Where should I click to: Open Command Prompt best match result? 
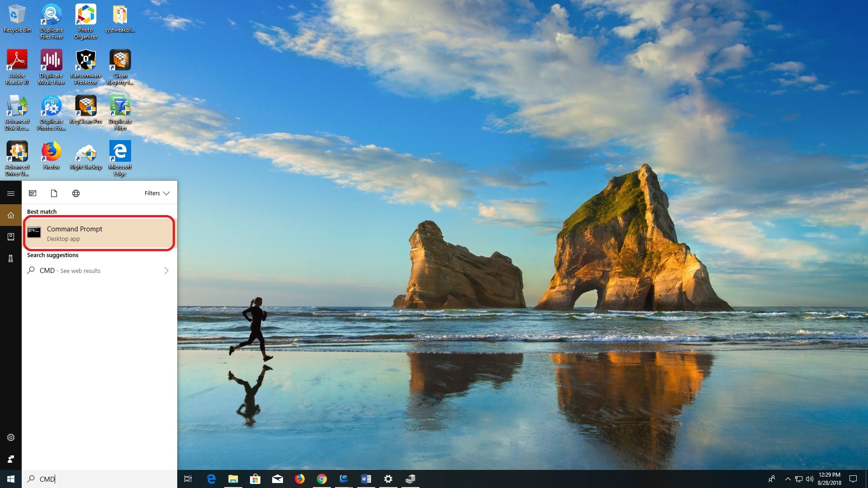pyautogui.click(x=99, y=233)
